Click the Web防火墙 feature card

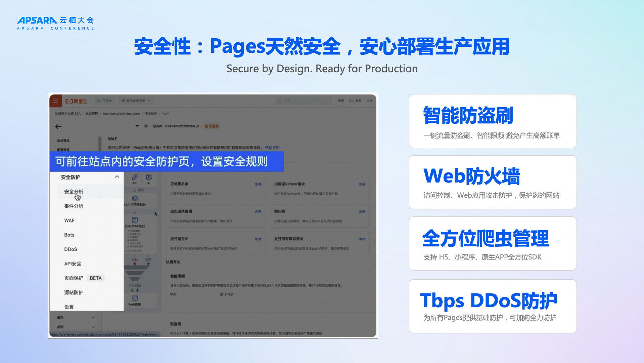click(x=493, y=182)
